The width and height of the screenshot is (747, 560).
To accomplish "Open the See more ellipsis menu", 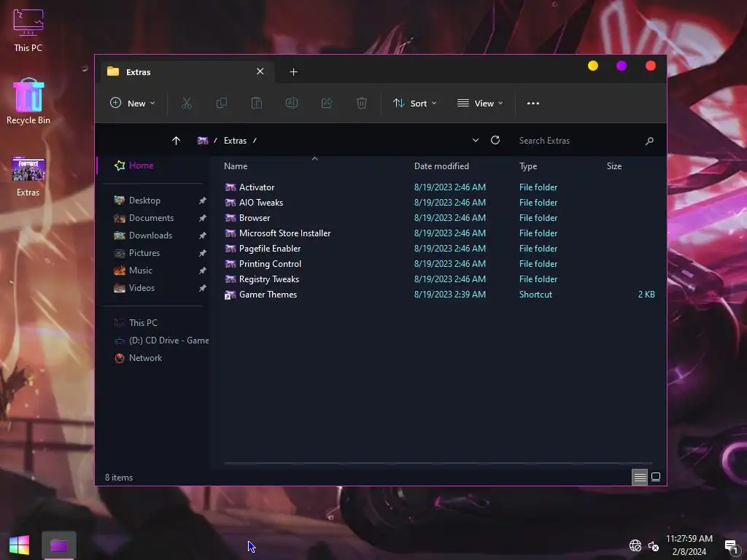I will [x=533, y=104].
